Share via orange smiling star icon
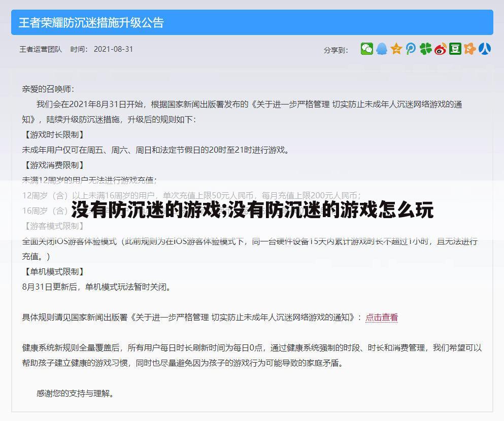Viewport: 504px width, 421px height. tap(469, 49)
